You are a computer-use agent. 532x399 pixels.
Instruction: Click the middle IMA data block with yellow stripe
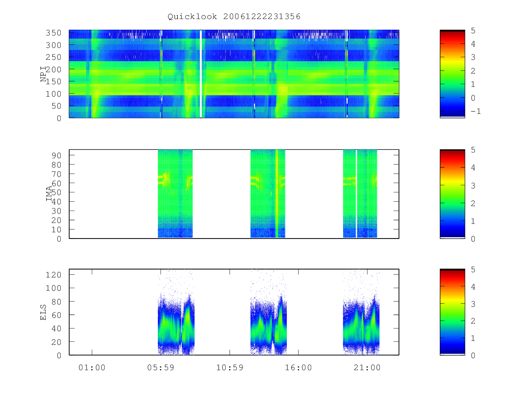[268, 194]
